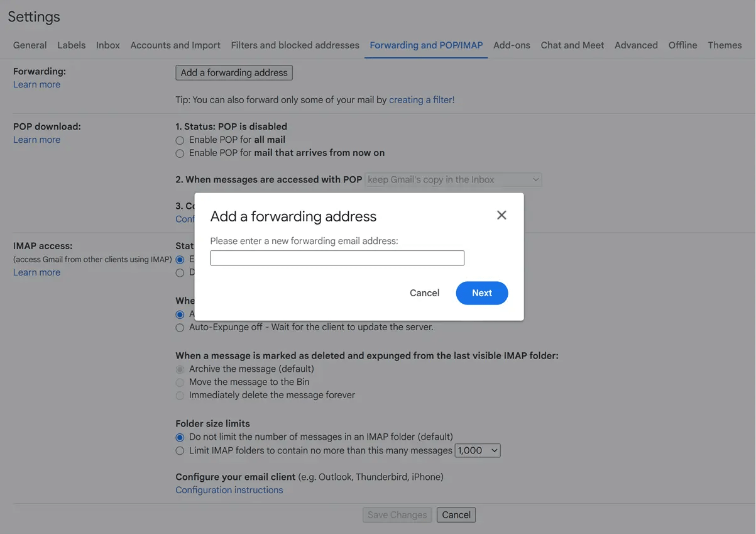The width and height of the screenshot is (756, 534).
Task: Click Learn more under Forwarding
Action: click(x=36, y=84)
